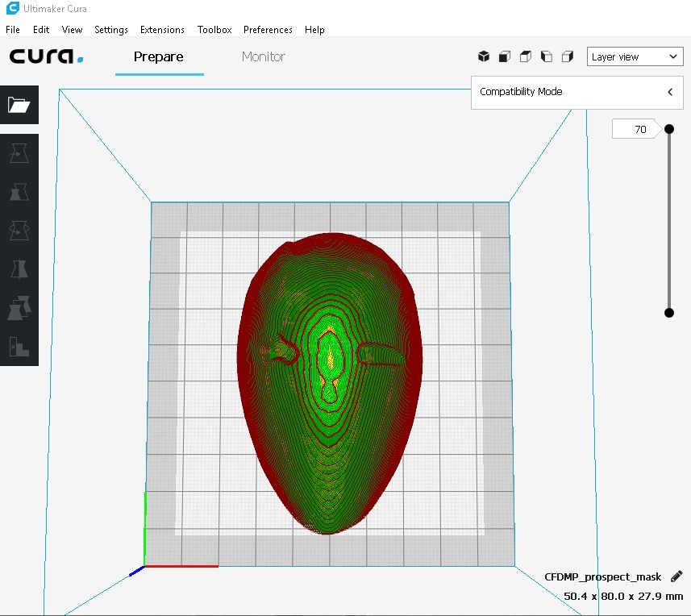This screenshot has height=616, width=691.
Task: Select the Rotate tool in sidebar
Action: pos(19,230)
